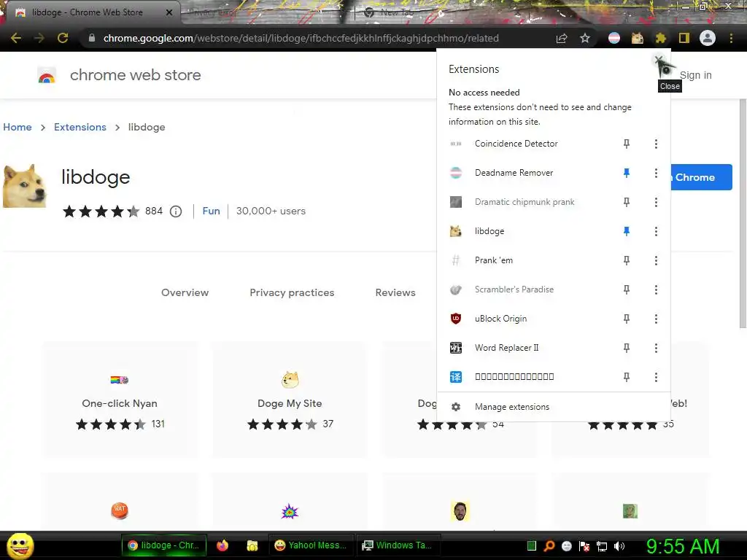Click the smiley start button
This screenshot has width=747, height=560.
coord(20,545)
